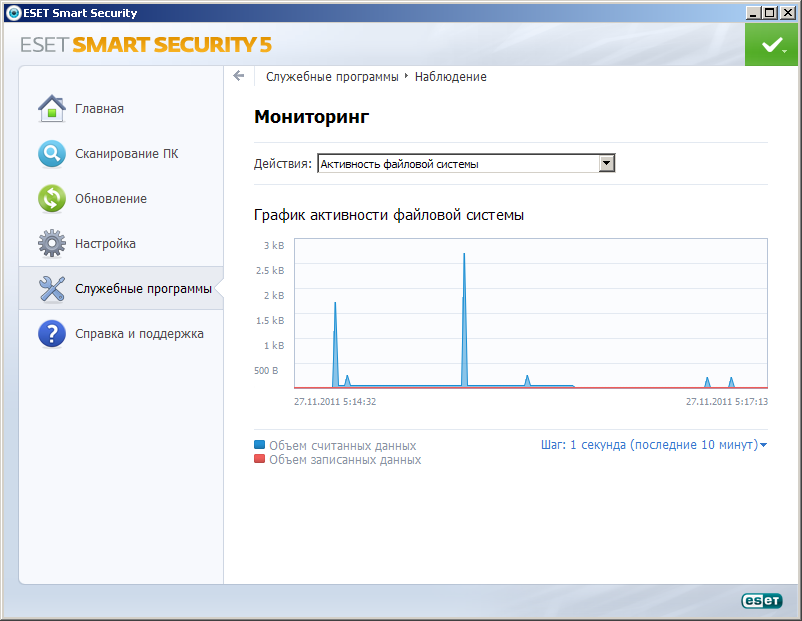Click the Мониторинг heading
Image resolution: width=802 pixels, height=621 pixels.
click(311, 117)
